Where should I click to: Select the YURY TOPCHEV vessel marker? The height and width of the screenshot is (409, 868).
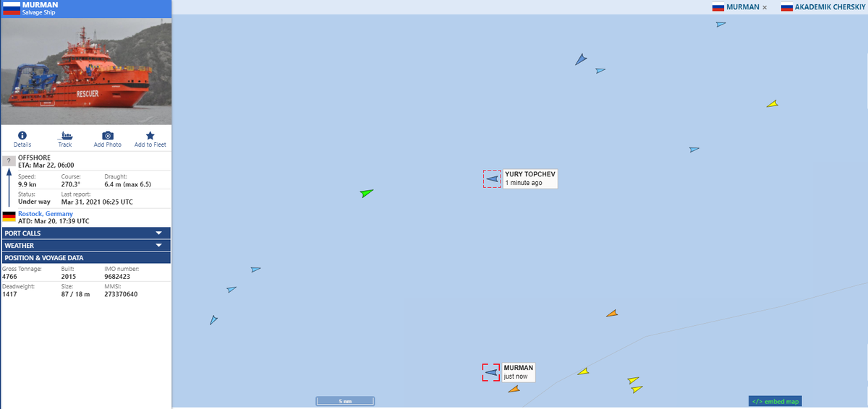click(x=492, y=178)
